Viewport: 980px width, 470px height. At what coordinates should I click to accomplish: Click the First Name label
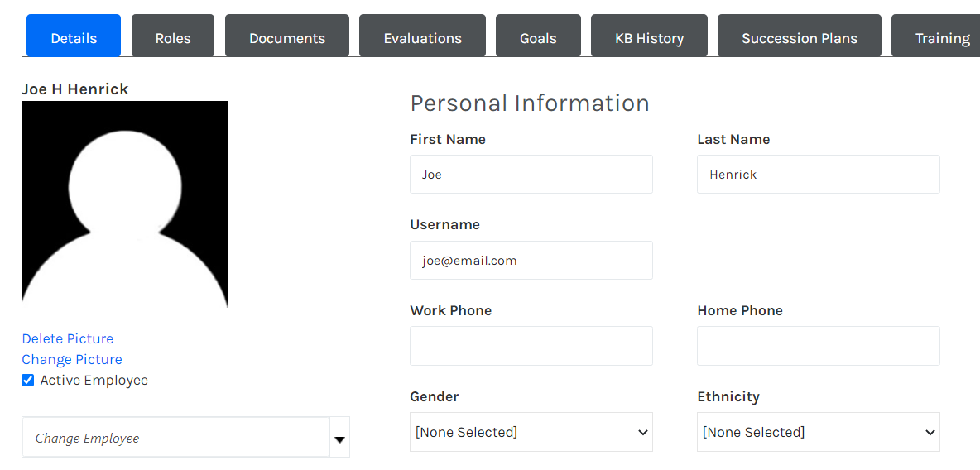pyautogui.click(x=448, y=139)
